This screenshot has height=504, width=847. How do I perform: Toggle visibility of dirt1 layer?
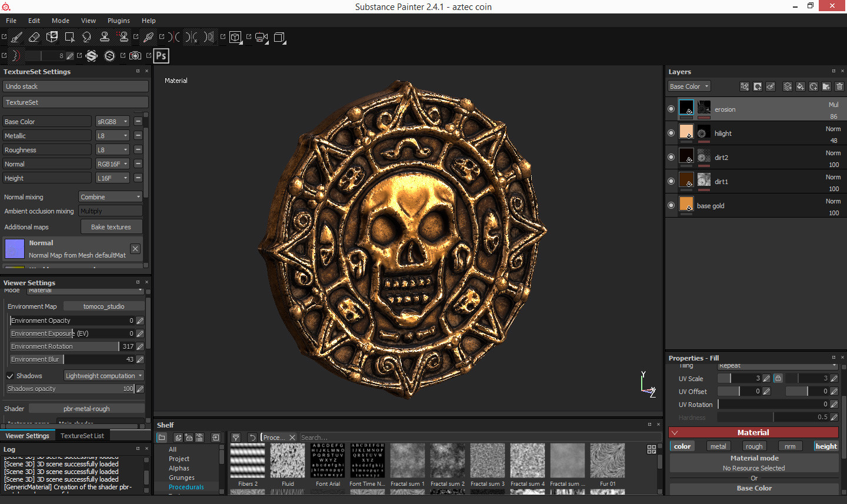[x=671, y=181]
